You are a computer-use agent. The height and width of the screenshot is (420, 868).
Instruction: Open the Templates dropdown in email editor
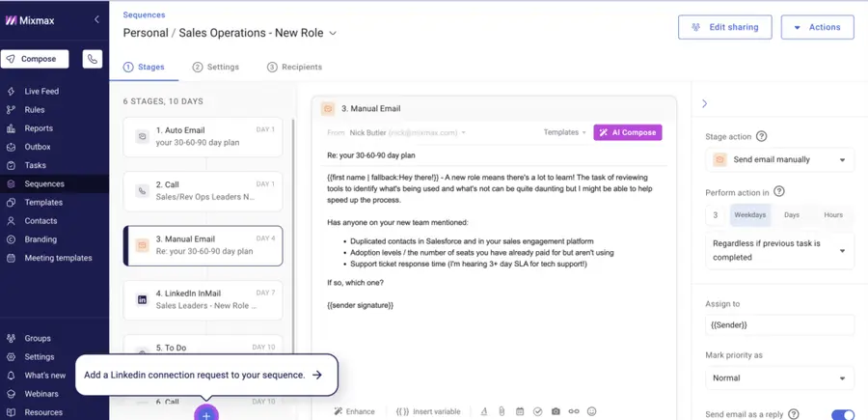click(564, 132)
